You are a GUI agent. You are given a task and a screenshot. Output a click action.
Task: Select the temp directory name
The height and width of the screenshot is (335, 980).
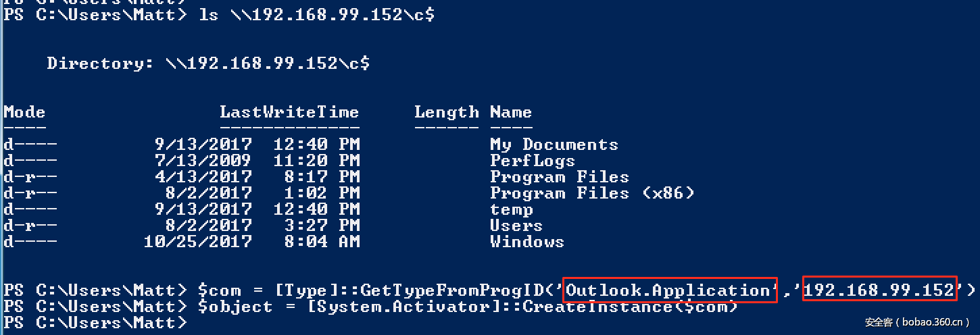click(x=511, y=209)
